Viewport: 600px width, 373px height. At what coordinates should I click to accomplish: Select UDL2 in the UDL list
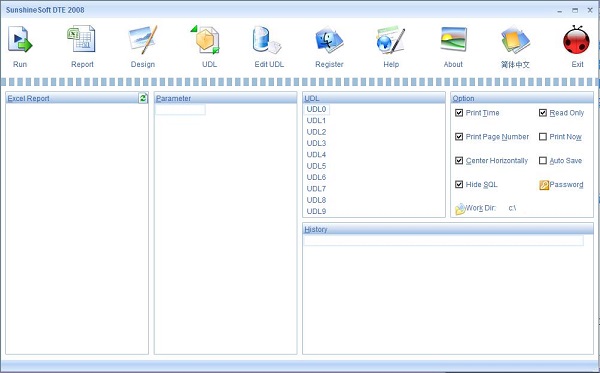pos(316,132)
